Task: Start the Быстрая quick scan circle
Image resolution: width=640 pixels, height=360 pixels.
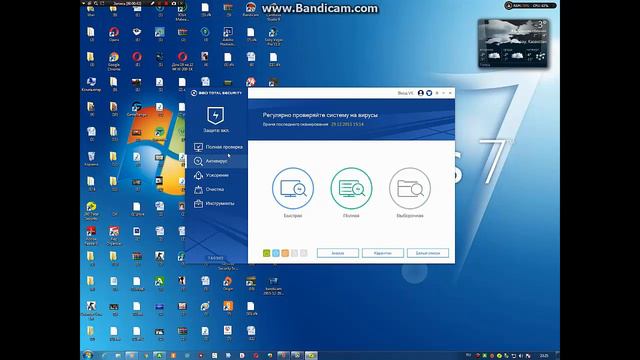Action: [x=293, y=188]
